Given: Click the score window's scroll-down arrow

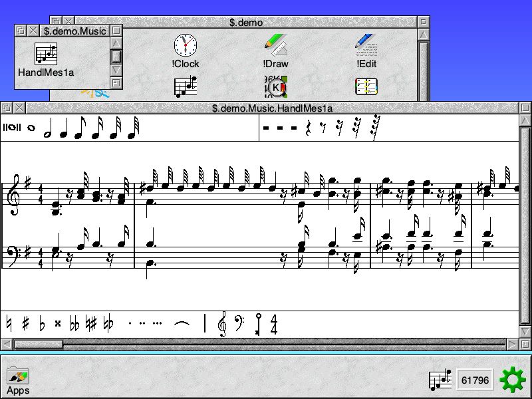Looking at the screenshot, I should (x=525, y=332).
